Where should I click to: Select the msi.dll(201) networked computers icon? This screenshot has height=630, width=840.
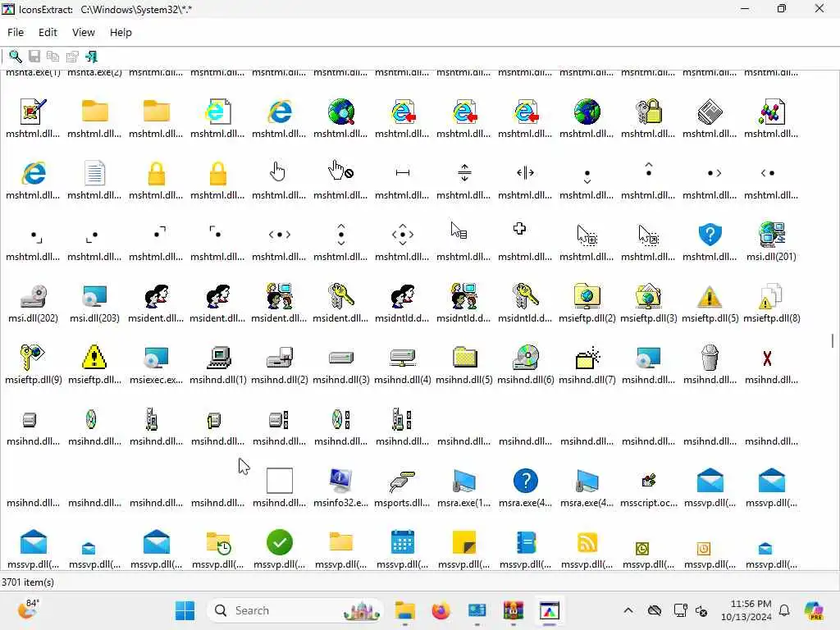[771, 234]
